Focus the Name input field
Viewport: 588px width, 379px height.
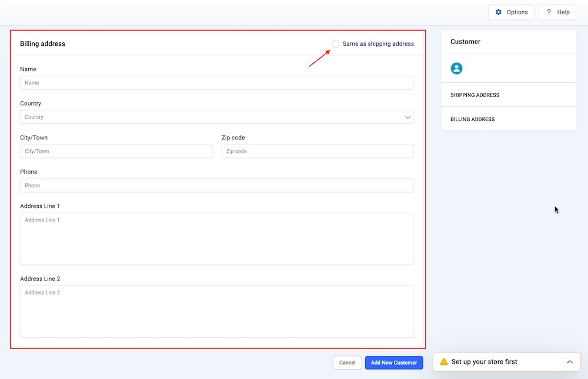(x=216, y=83)
